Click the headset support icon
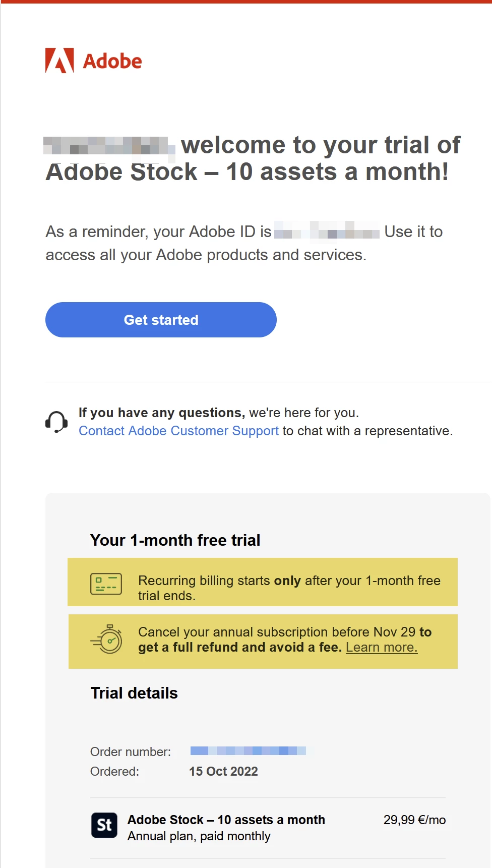Screen dimensions: 492x868 (x=56, y=422)
